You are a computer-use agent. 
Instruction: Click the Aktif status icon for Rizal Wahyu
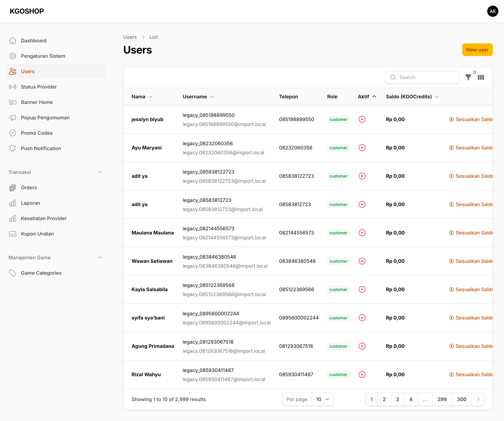click(362, 374)
